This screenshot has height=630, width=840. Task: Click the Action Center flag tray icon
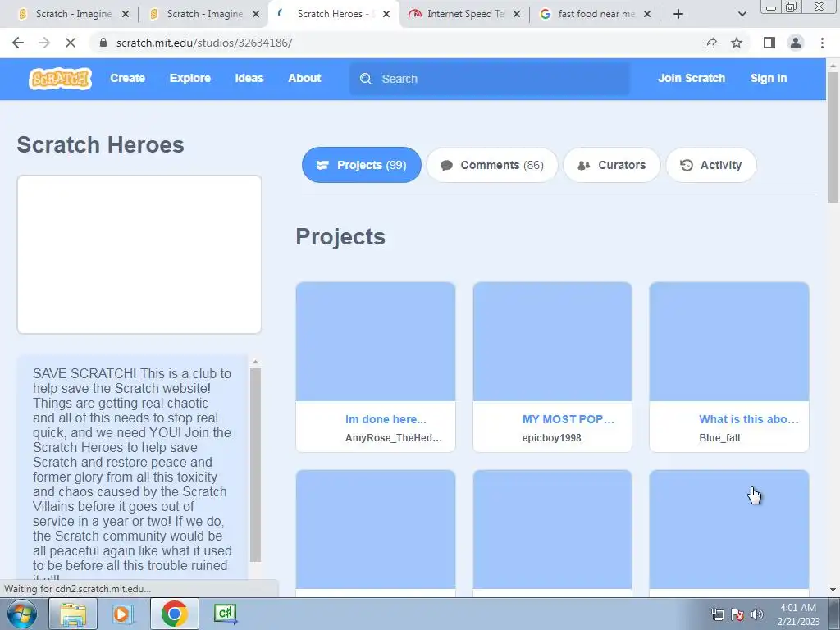coord(737,614)
